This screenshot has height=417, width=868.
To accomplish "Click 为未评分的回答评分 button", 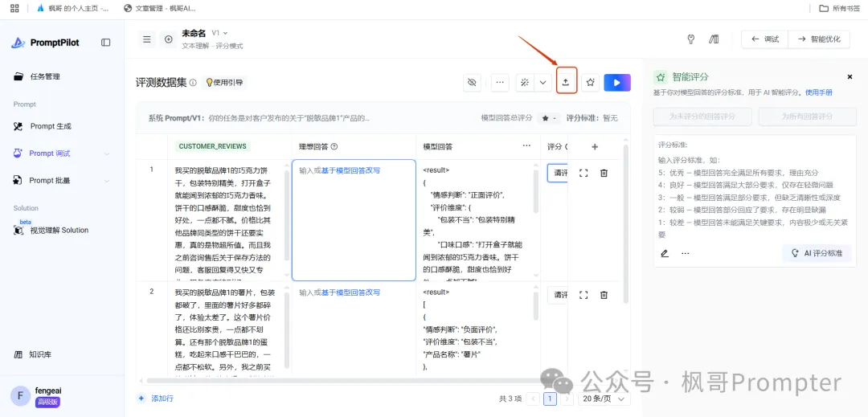I will click(x=702, y=117).
